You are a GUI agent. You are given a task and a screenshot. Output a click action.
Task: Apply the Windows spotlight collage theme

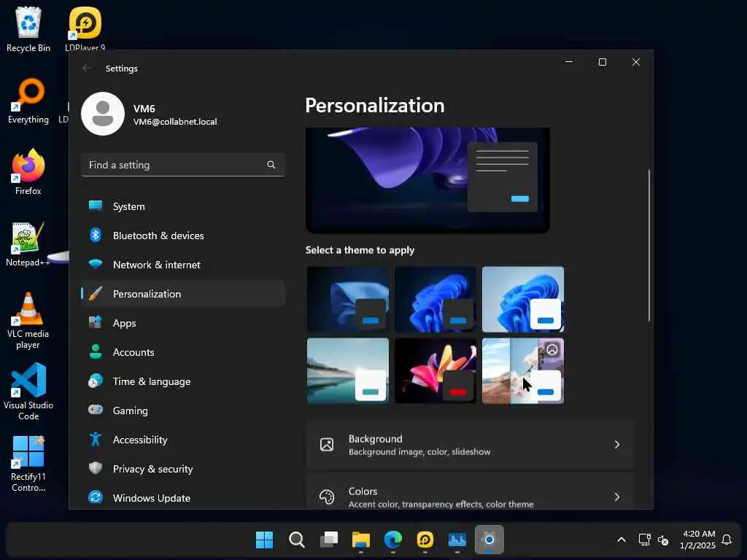pos(522,370)
